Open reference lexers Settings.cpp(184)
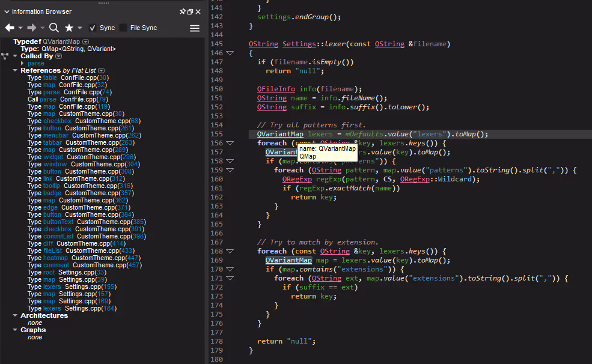This screenshot has width=592, height=364. (72, 308)
